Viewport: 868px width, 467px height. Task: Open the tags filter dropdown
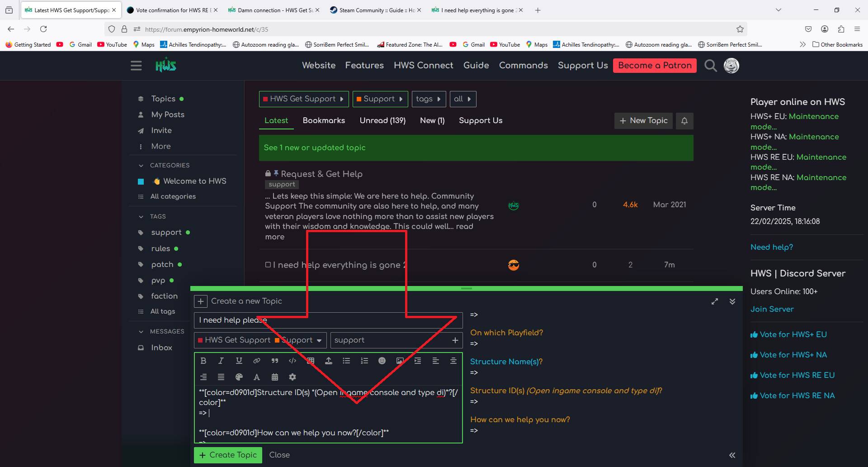tap(429, 99)
